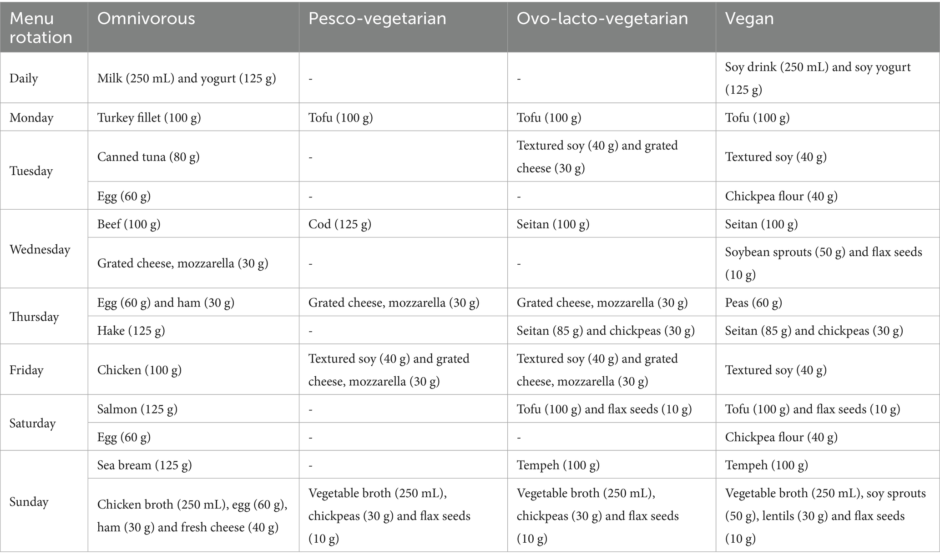
Task: Click the Friday row label
Action: [x=26, y=370]
